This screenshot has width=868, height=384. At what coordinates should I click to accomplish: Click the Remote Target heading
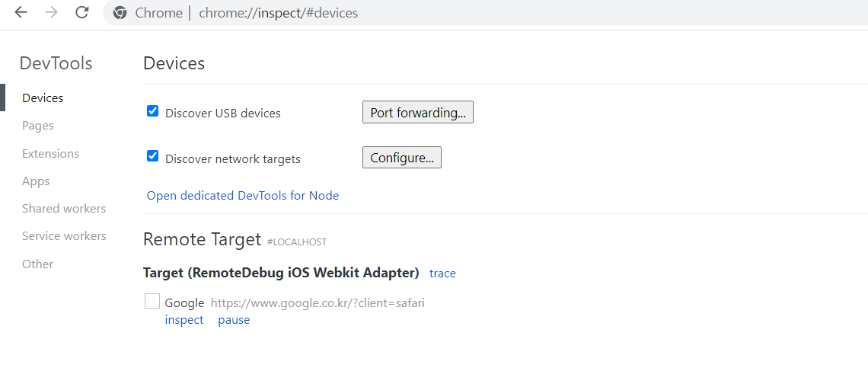pyautogui.click(x=202, y=239)
